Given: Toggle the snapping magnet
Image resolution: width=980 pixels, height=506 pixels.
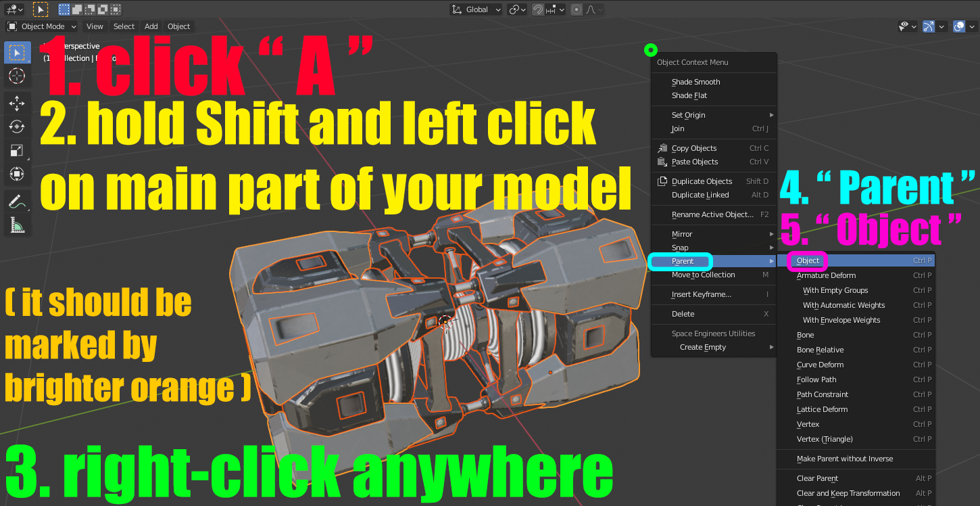Looking at the screenshot, I should (538, 9).
